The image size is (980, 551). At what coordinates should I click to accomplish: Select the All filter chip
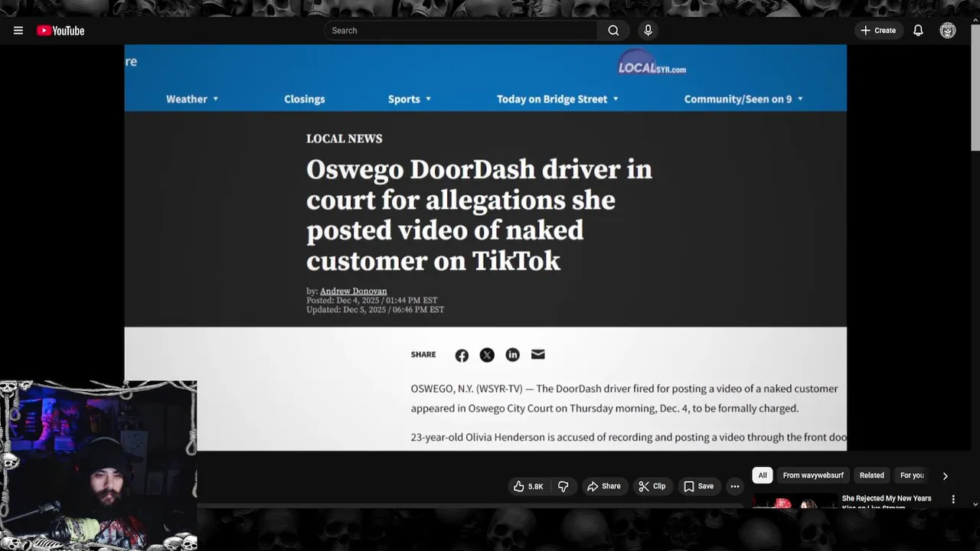click(x=763, y=475)
